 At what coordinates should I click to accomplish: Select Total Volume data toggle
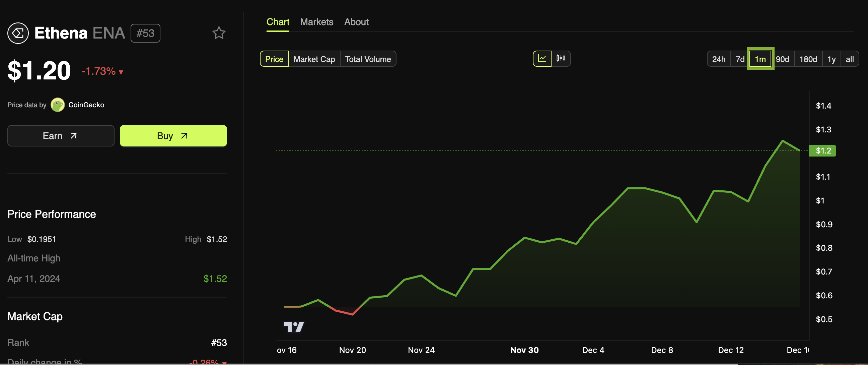click(368, 59)
